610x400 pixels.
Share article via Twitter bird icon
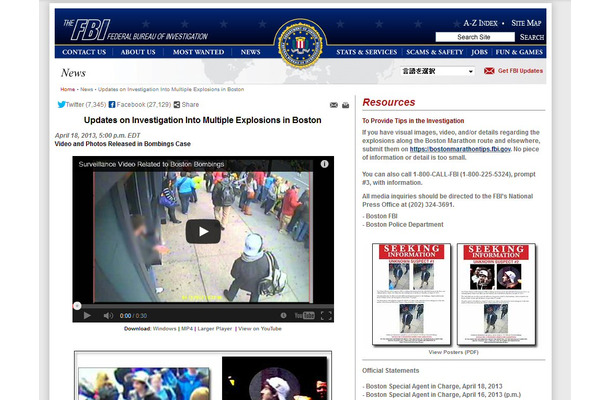61,105
